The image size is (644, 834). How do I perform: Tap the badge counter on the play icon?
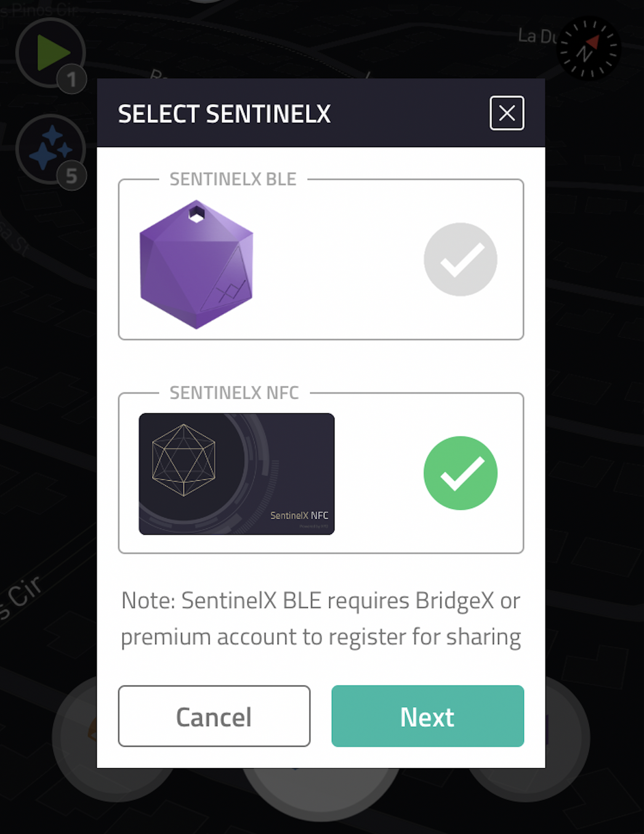(x=71, y=78)
